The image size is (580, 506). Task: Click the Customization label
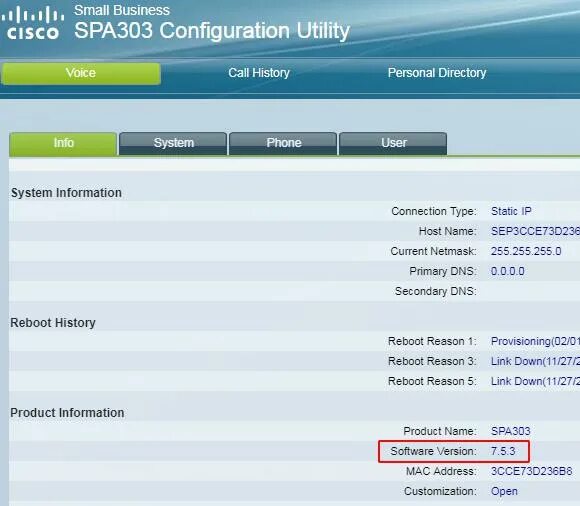pos(440,491)
